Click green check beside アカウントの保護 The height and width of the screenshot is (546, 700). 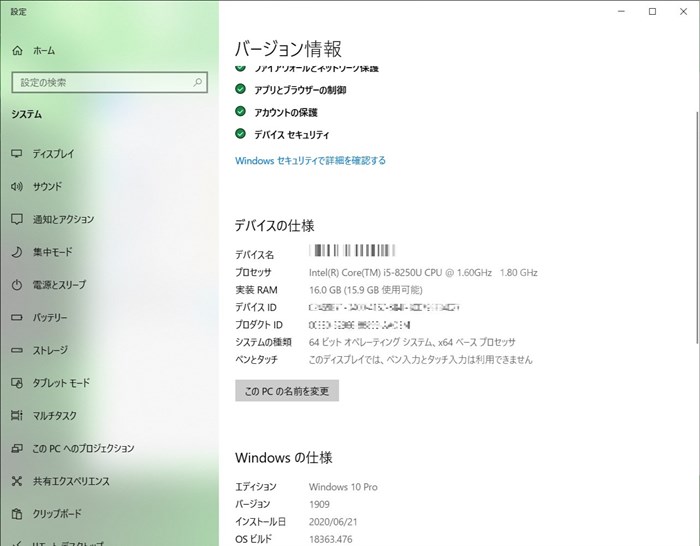(240, 111)
